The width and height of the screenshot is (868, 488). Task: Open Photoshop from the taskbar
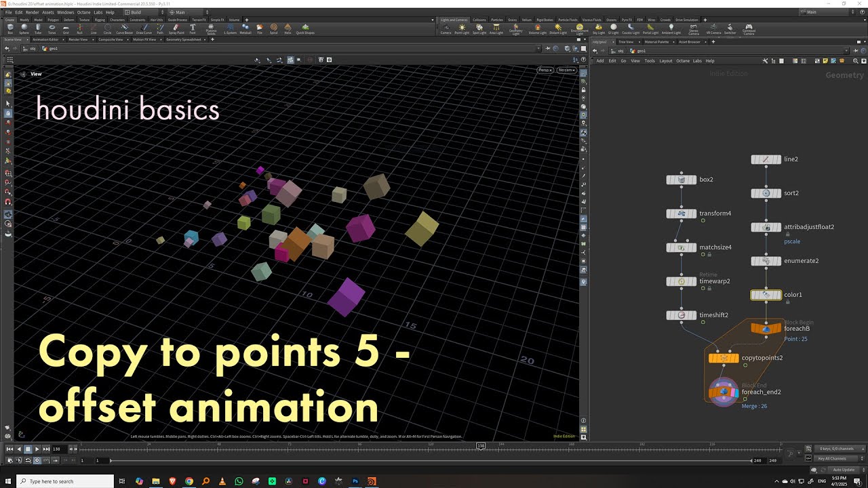pos(355,481)
